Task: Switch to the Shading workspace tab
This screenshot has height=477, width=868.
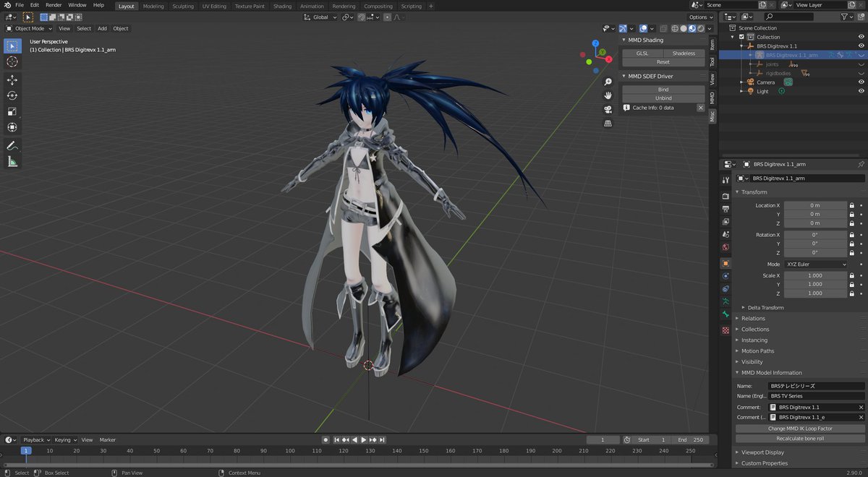Action: click(x=282, y=6)
